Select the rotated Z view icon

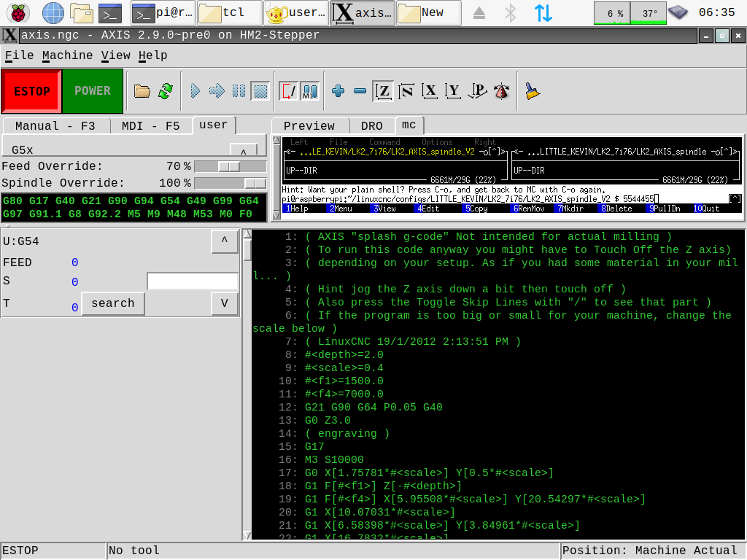(x=406, y=91)
